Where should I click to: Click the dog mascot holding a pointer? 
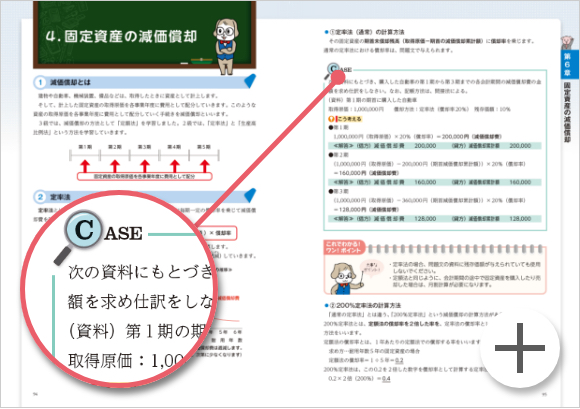point(343,278)
